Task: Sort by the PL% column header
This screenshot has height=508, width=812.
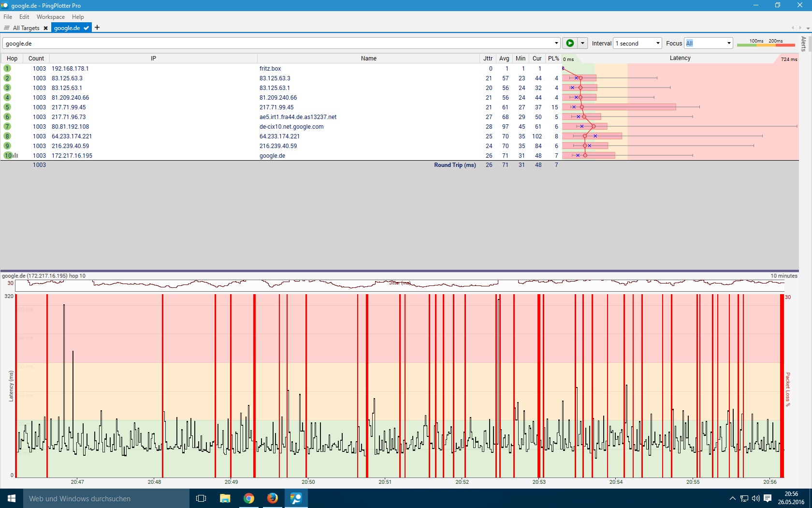Action: click(553, 58)
